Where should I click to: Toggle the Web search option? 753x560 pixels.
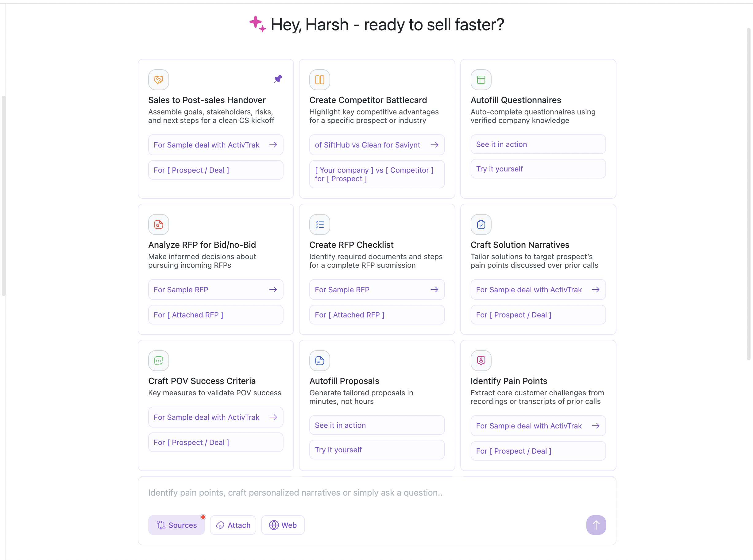click(x=283, y=525)
